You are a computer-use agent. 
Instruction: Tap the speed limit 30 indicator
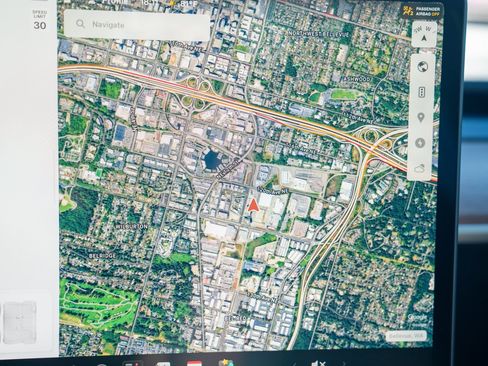coord(40,21)
